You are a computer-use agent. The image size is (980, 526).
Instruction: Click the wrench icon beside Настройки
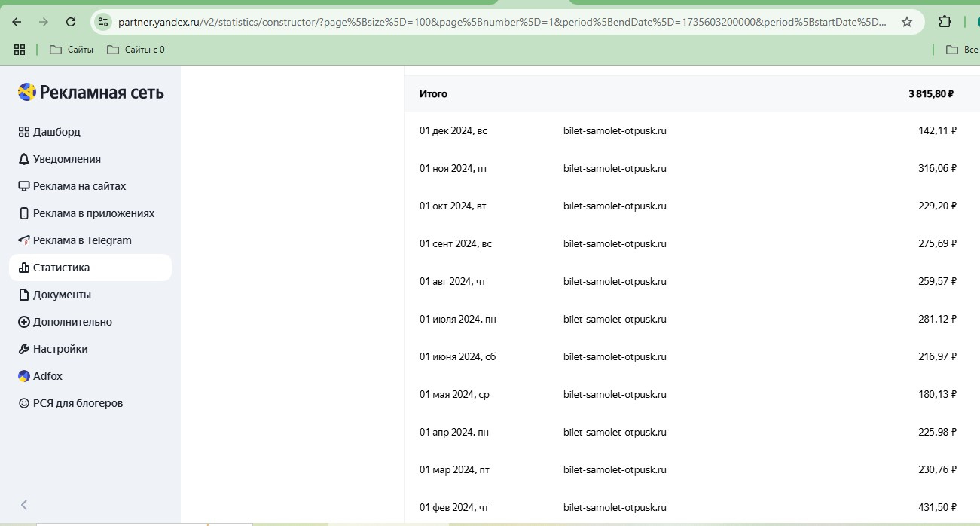tap(24, 349)
